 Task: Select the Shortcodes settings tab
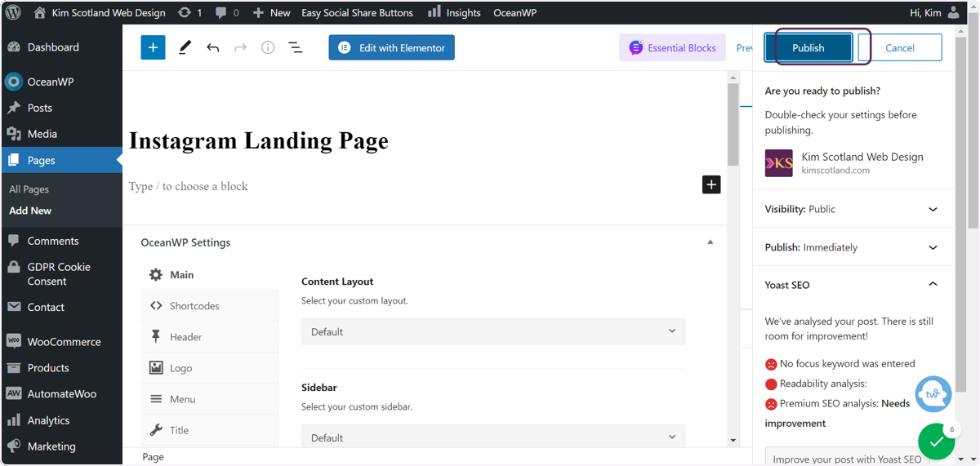(210, 306)
